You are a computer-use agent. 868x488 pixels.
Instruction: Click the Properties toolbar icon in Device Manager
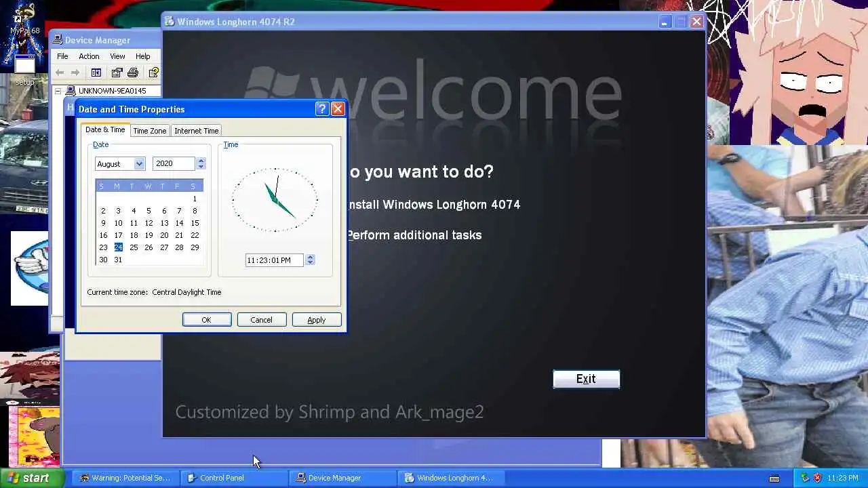[117, 73]
